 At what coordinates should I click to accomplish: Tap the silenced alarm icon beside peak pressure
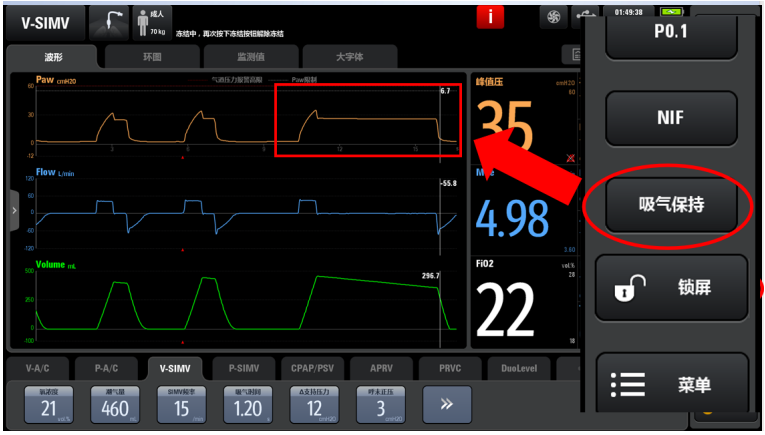pos(570,158)
